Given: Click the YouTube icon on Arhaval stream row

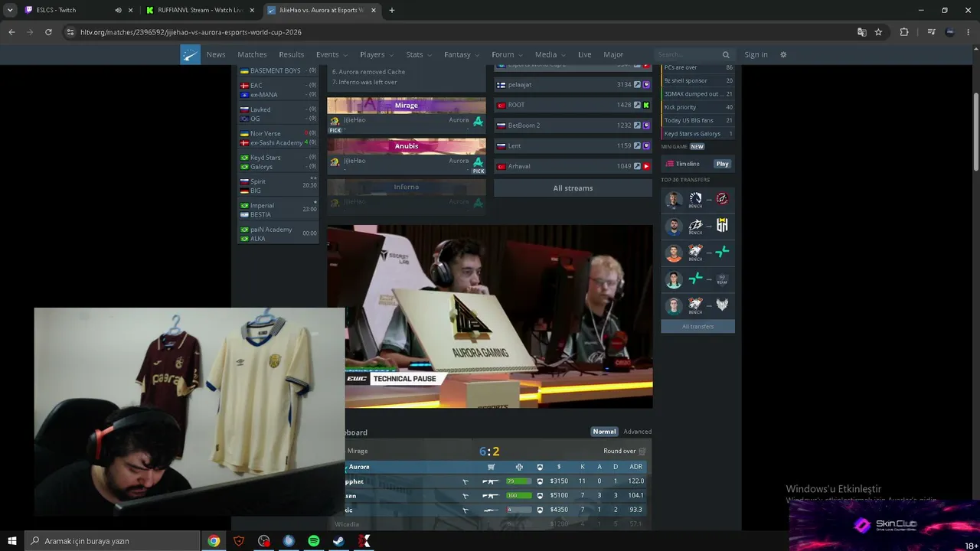Looking at the screenshot, I should pyautogui.click(x=646, y=166).
